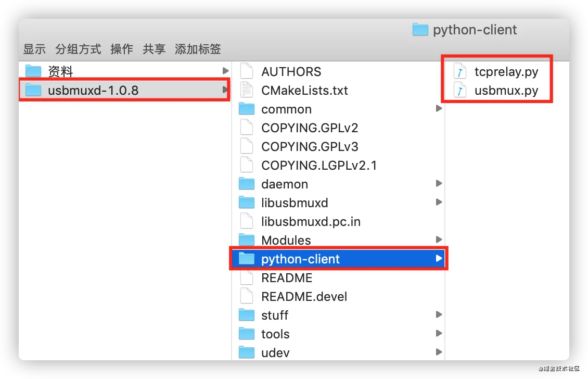
Task: Open the 共享 menu
Action: pyautogui.click(x=154, y=49)
